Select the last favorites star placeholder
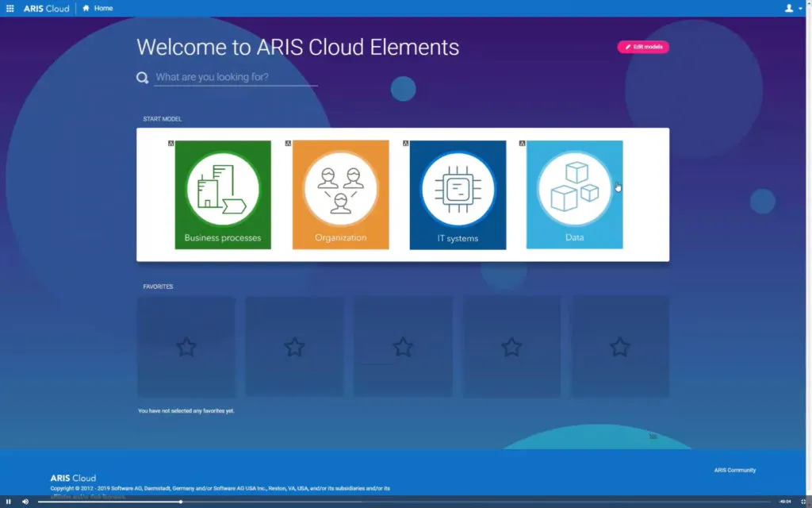 (620, 347)
